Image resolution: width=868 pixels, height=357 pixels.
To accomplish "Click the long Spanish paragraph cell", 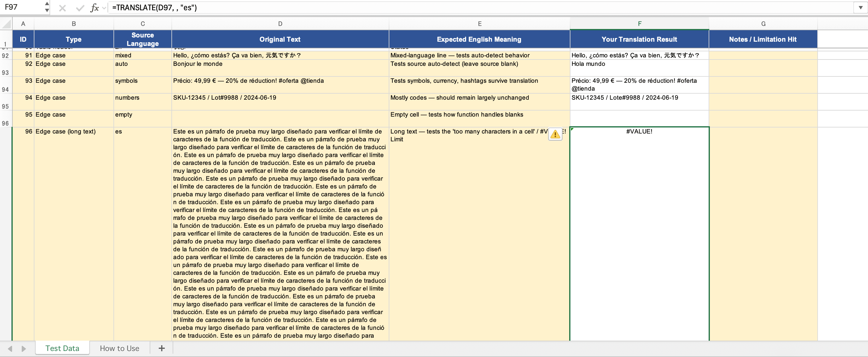I will (280, 233).
